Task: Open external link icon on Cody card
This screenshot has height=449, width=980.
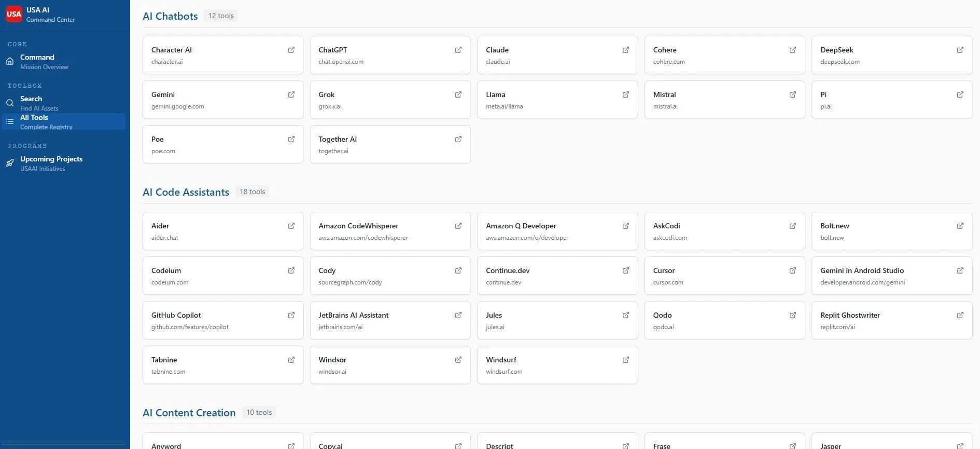Action: click(x=458, y=270)
